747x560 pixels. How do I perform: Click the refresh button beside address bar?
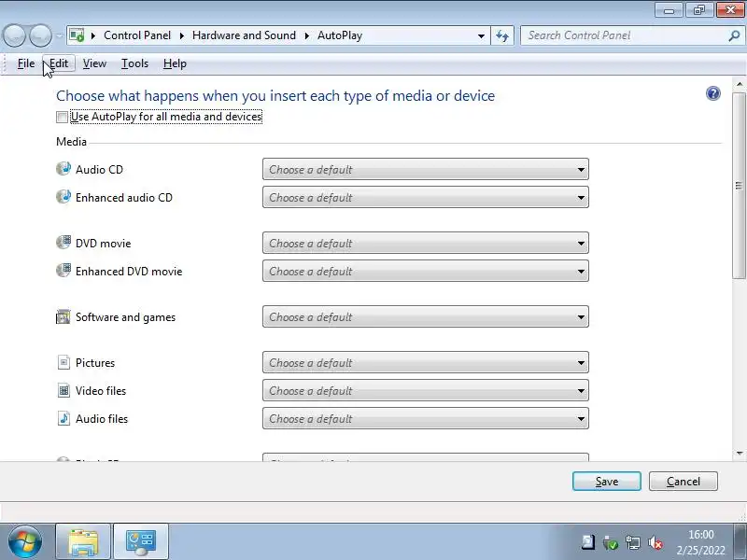click(x=502, y=35)
